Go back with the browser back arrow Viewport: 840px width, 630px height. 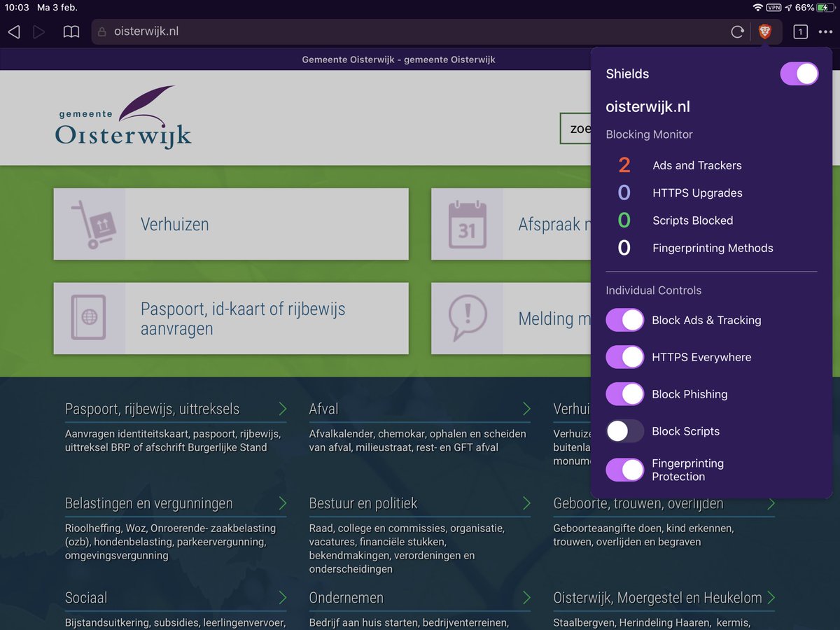coord(13,31)
